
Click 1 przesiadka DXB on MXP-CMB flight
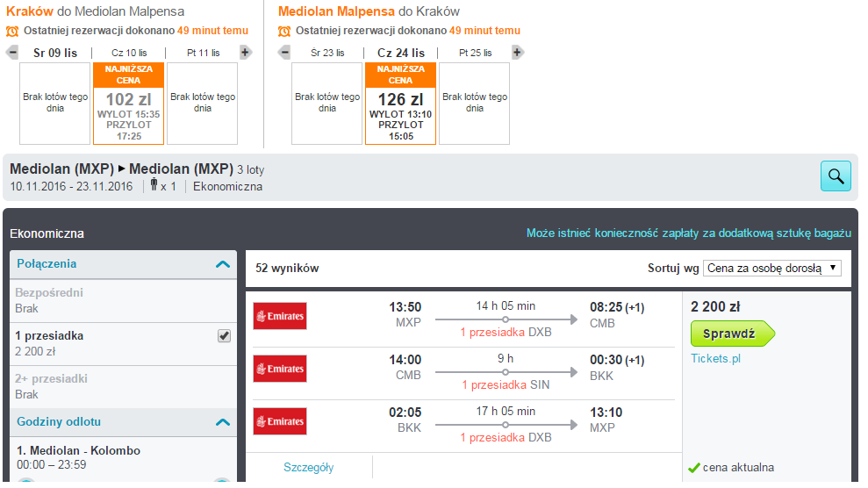506,333
